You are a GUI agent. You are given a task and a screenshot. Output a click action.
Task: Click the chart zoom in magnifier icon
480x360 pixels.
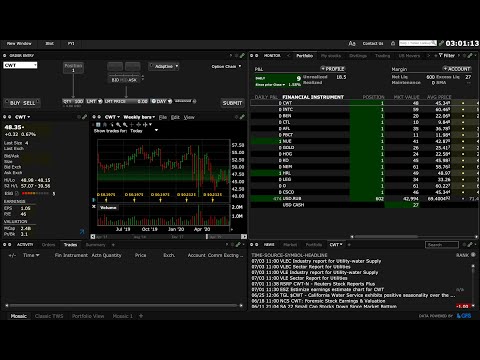tap(118, 125)
